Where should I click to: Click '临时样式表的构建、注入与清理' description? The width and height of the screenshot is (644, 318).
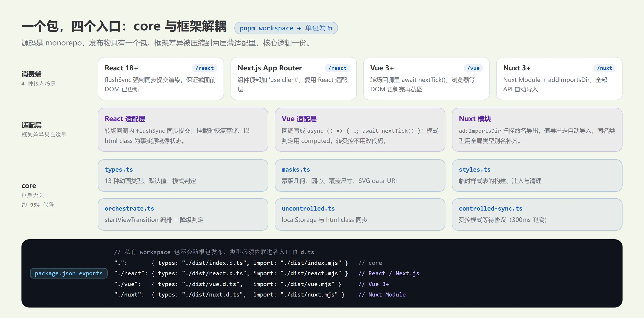[x=500, y=181]
